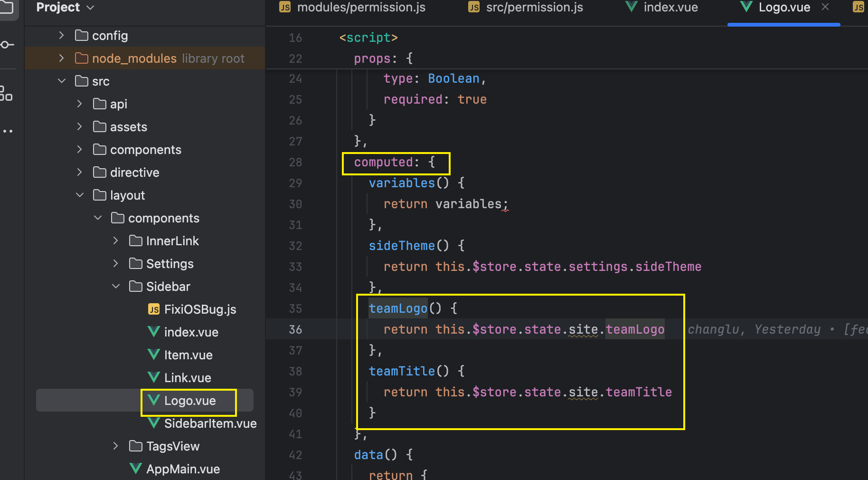Click the Vue icon beside Item.vue
Screen dimensions: 868x480
coord(154,355)
